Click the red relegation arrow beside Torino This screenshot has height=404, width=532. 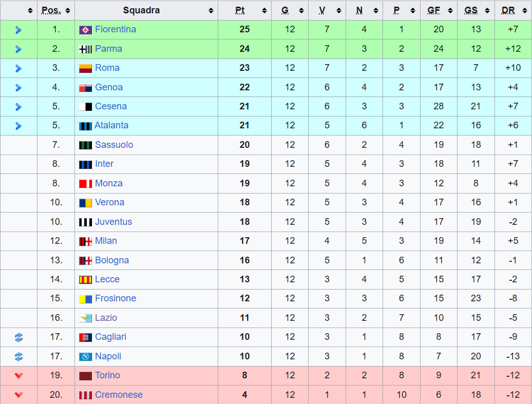(18, 376)
